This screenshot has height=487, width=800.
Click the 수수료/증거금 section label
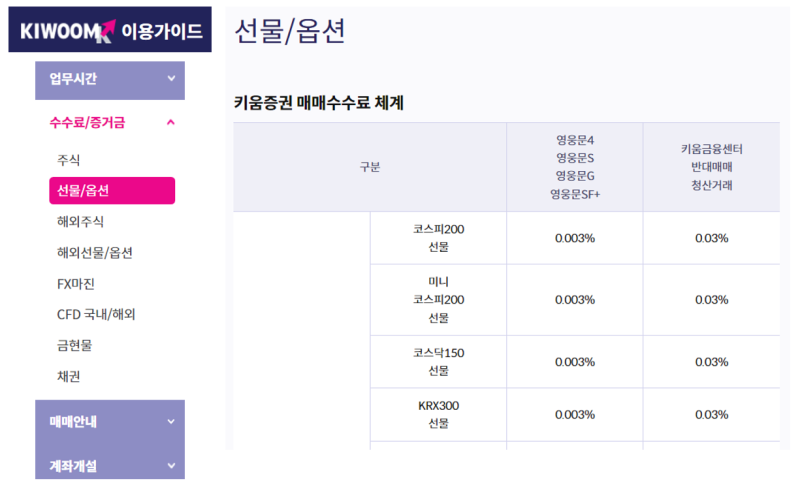click(88, 122)
